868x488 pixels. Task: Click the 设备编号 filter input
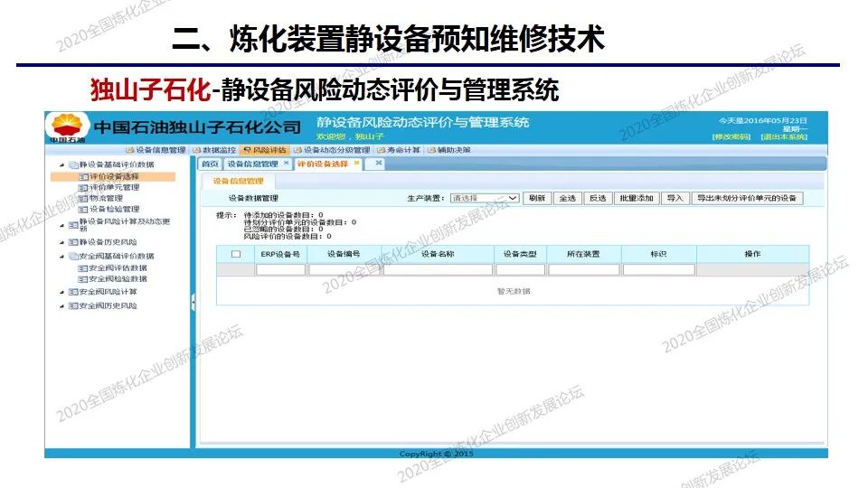point(344,269)
